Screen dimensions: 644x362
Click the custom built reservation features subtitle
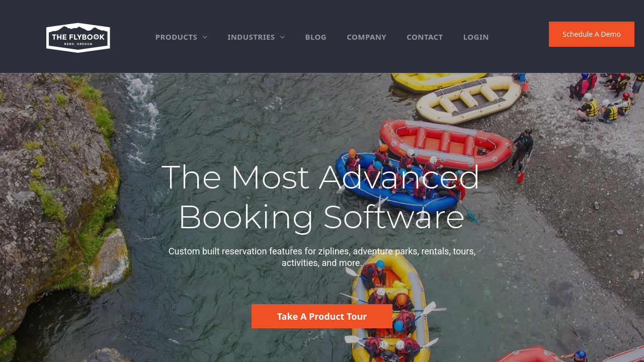pos(322,257)
